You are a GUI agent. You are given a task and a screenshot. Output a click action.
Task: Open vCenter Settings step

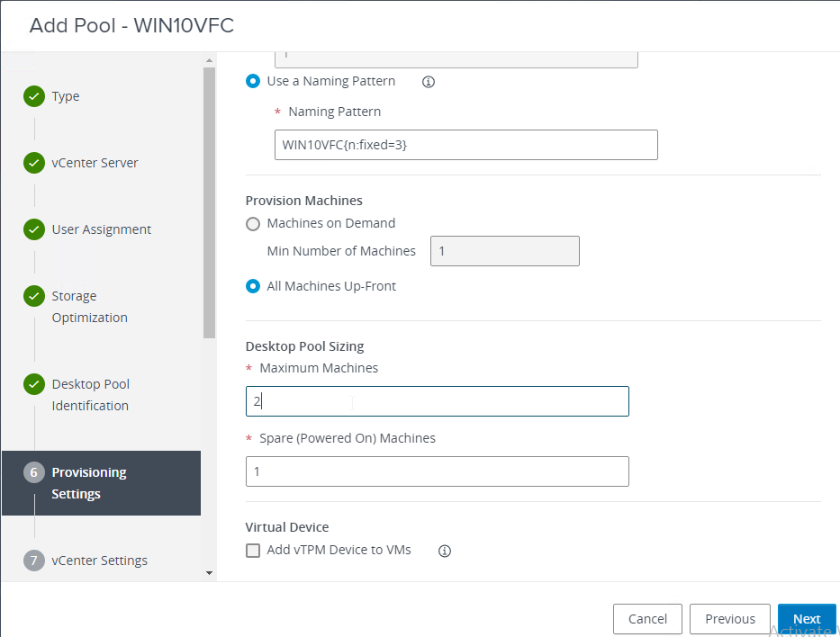99,561
